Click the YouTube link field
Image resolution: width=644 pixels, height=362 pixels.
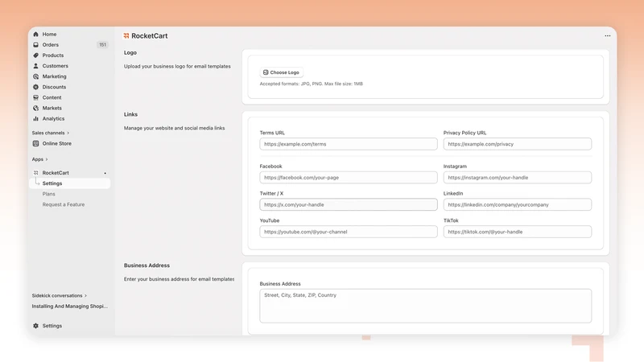click(x=349, y=232)
